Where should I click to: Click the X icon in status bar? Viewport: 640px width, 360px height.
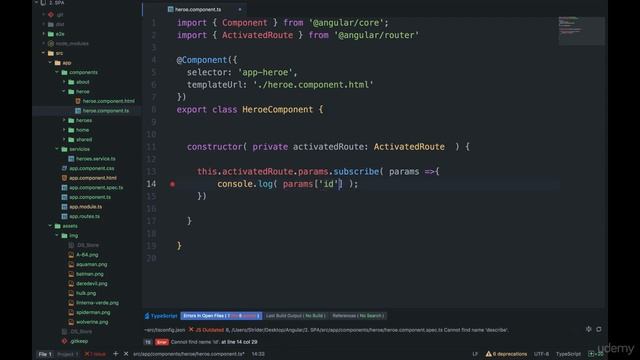tap(126, 353)
